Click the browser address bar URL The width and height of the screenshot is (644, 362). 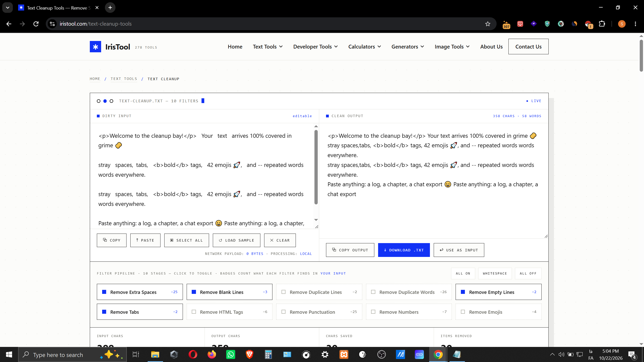[x=96, y=24]
